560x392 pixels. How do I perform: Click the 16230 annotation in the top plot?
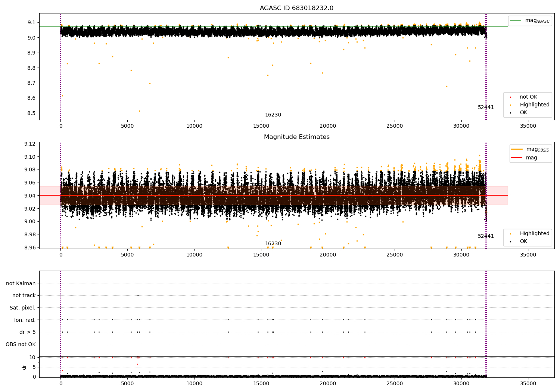pos(273,115)
